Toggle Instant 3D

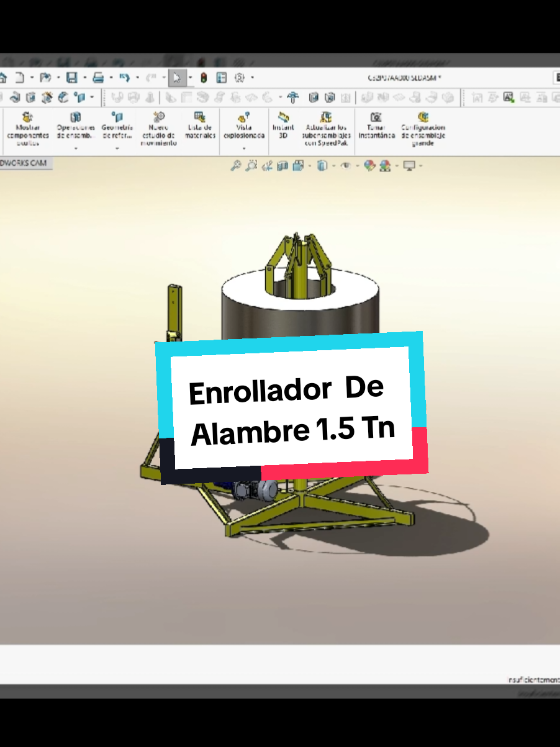[x=283, y=125]
